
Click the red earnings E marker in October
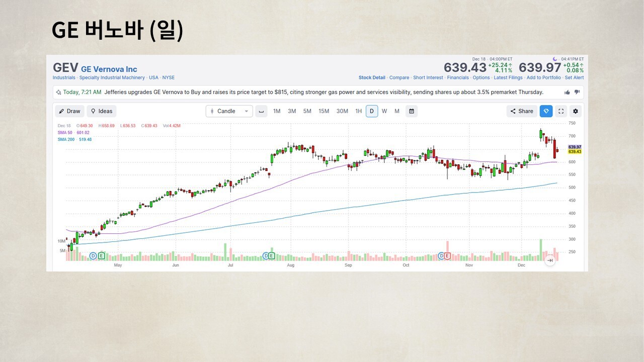(447, 256)
